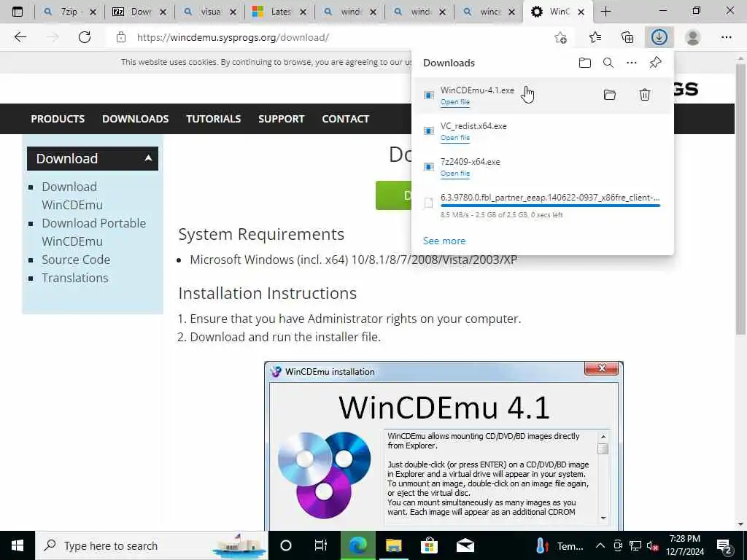
Task: Open more options in Downloads panel
Action: coord(632,63)
